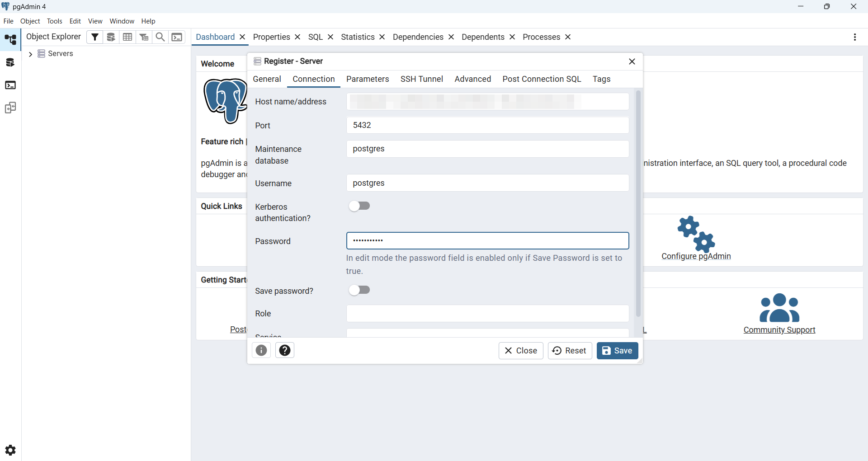Switch to the SSH Tunnel tab

[421, 79]
